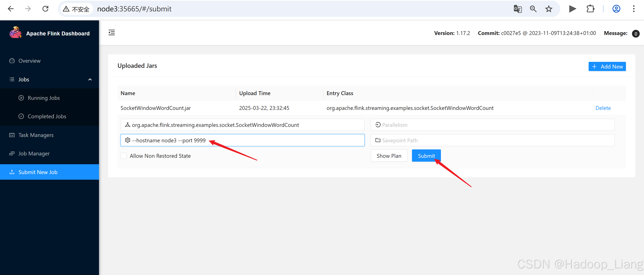Click the Delete link for the jar

point(603,108)
